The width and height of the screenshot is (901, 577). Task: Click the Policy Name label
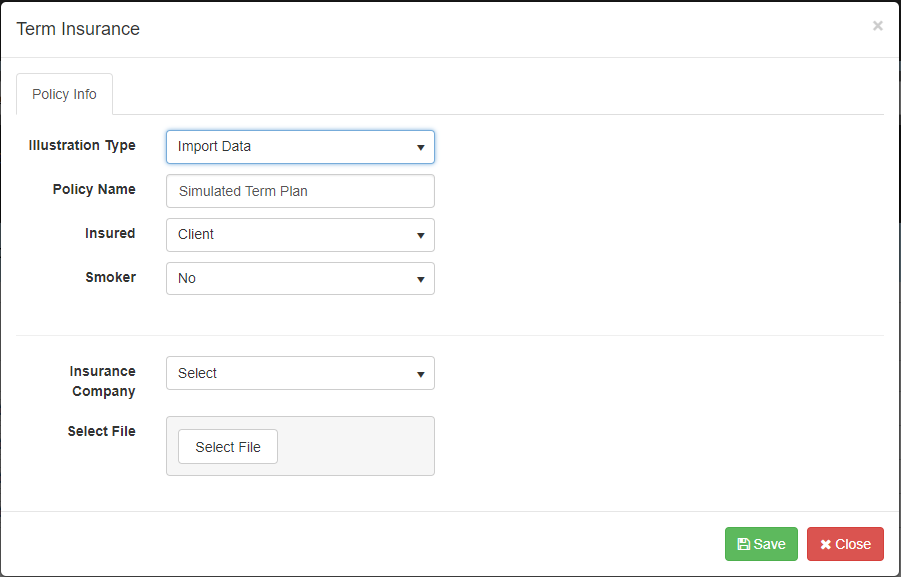94,189
